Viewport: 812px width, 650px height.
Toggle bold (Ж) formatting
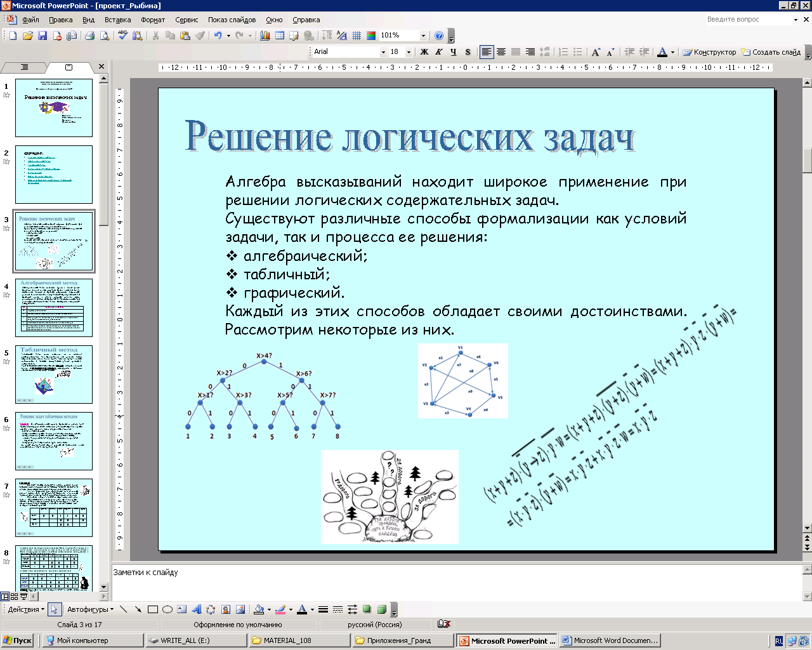[424, 52]
